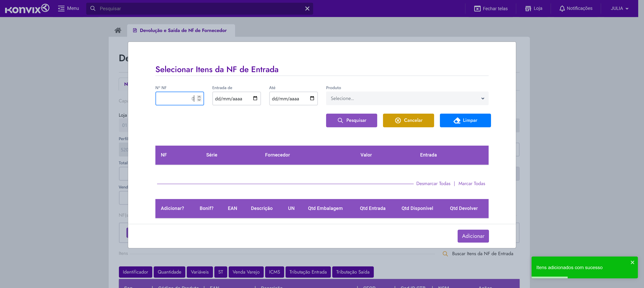This screenshot has height=288, width=644.
Task: Click the Desmarcar Todas link
Action: coord(433,183)
